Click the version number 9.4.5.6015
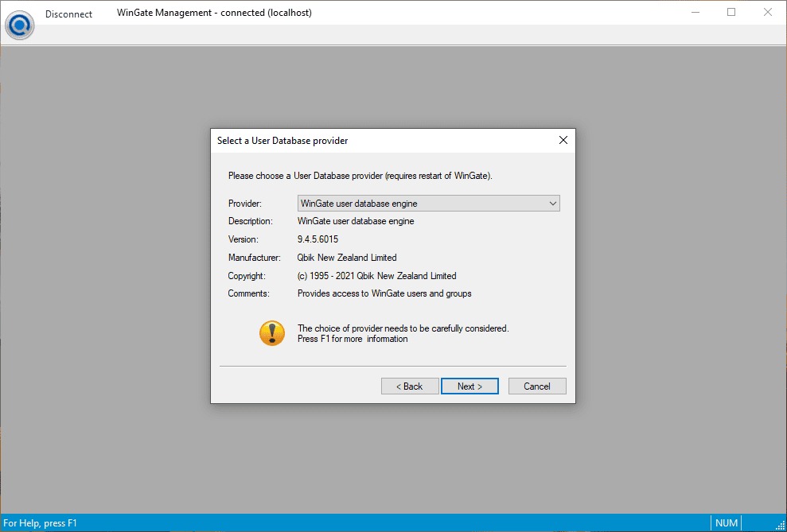 pyautogui.click(x=323, y=239)
